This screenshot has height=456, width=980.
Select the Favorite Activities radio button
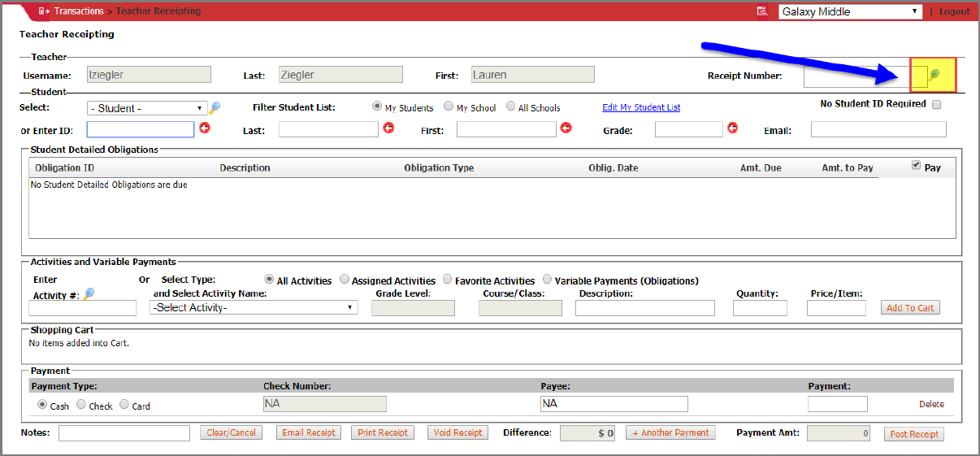447,280
